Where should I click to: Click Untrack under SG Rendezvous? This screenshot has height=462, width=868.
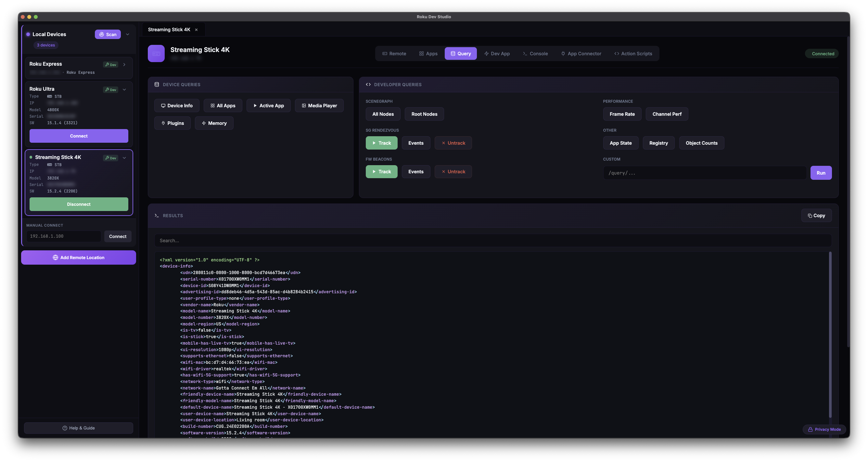coord(453,143)
